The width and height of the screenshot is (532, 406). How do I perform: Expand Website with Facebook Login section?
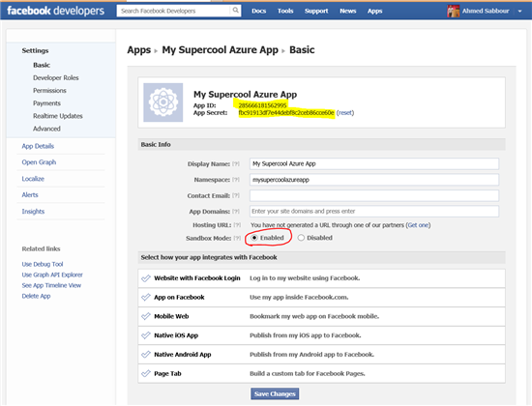pyautogui.click(x=321, y=278)
